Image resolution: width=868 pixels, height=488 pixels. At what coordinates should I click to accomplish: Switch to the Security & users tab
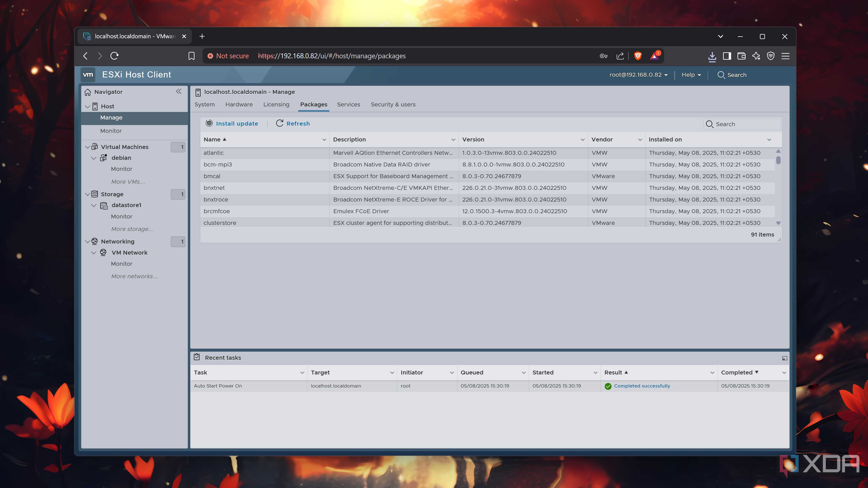click(393, 104)
